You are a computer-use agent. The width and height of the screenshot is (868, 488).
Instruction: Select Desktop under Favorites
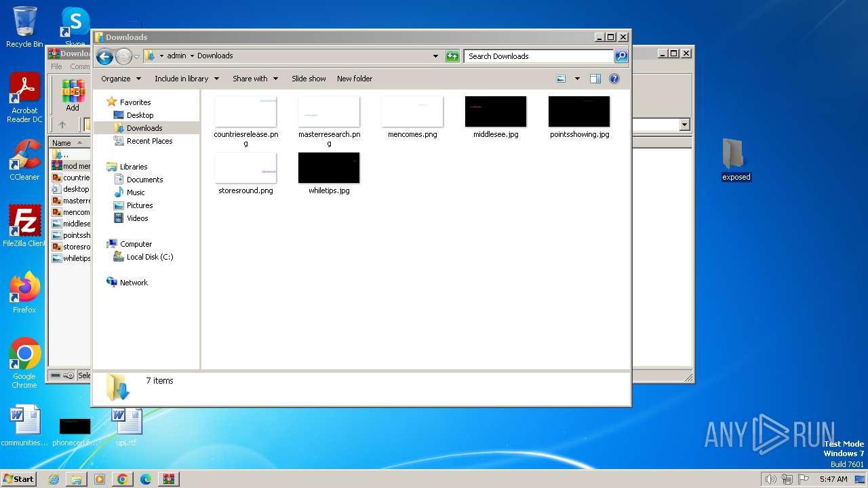140,115
